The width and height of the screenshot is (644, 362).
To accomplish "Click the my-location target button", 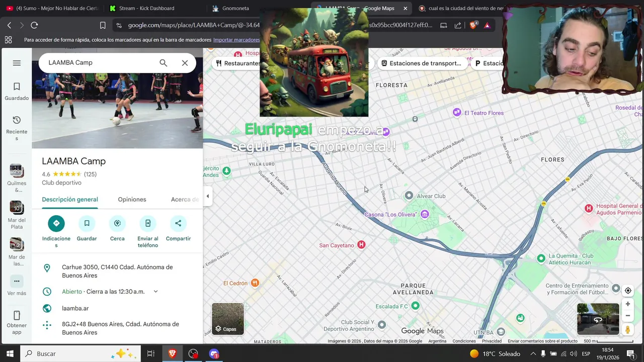I will tap(628, 291).
